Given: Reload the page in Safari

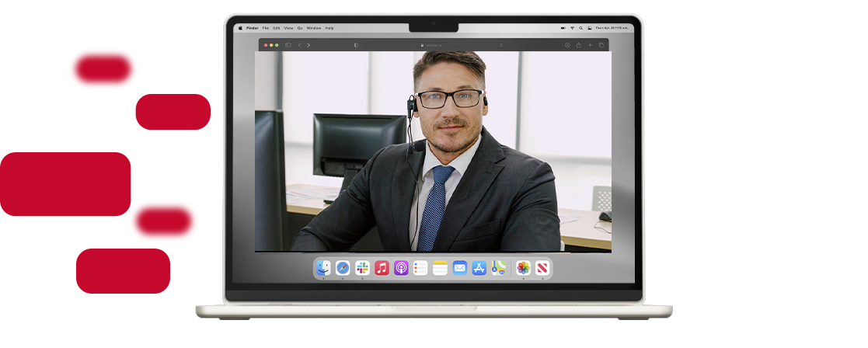Looking at the screenshot, I should (x=501, y=45).
